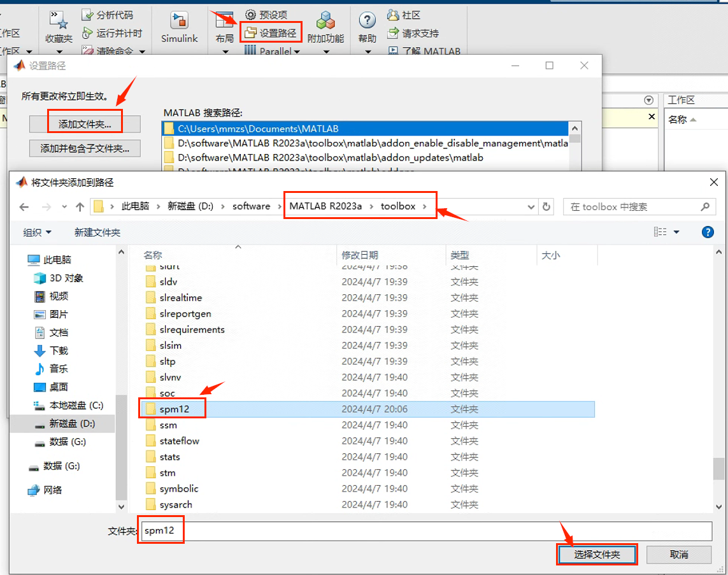The width and height of the screenshot is (728, 575).
Task: Click Run and Time (运行并计时)
Action: (x=112, y=33)
